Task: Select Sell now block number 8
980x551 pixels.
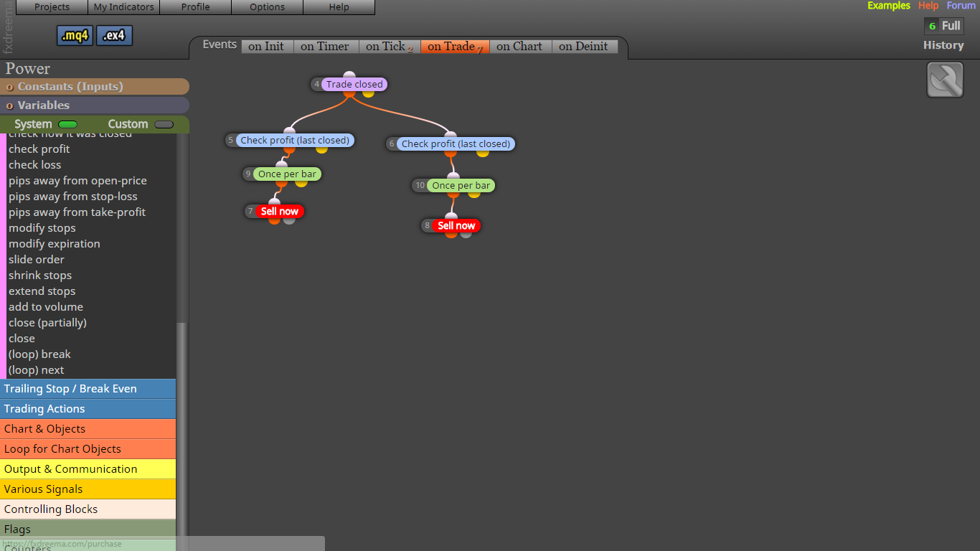Action: pos(457,226)
